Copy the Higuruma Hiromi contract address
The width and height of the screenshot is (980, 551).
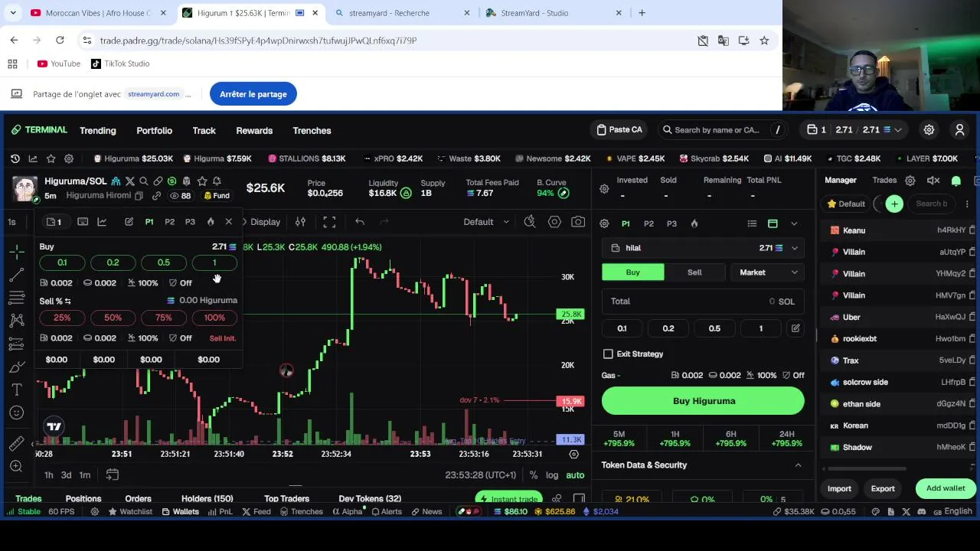click(x=139, y=196)
